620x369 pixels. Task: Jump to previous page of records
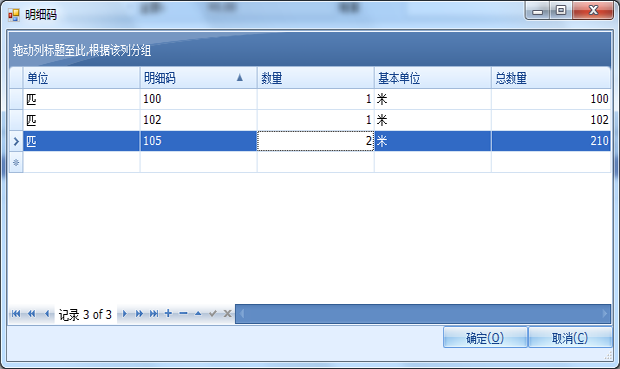click(x=31, y=314)
